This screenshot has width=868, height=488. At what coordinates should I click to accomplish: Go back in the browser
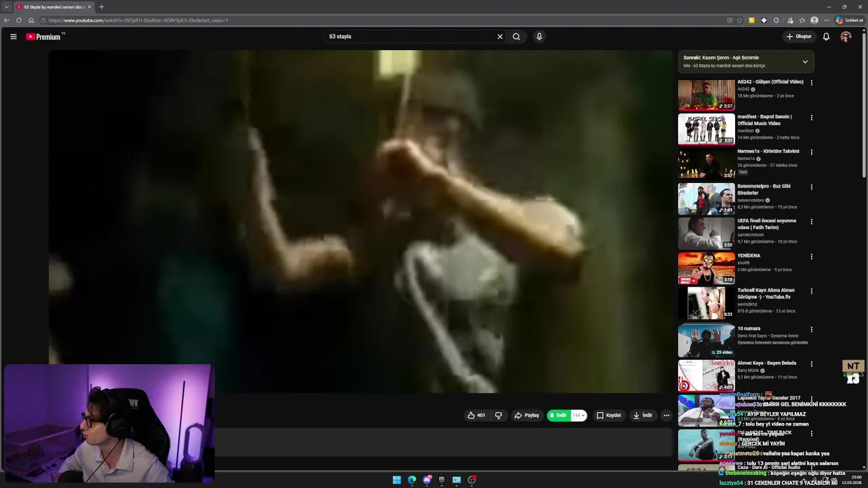click(7, 20)
